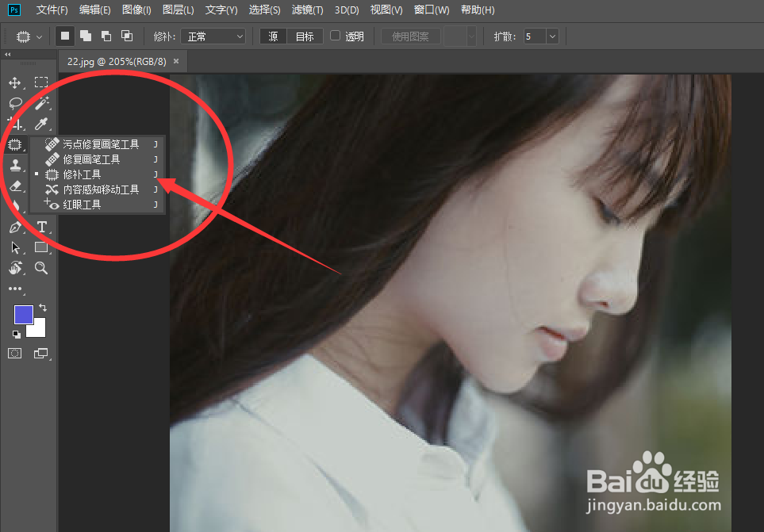Choose Intersect with Selection mode
The image size is (764, 532).
(127, 36)
